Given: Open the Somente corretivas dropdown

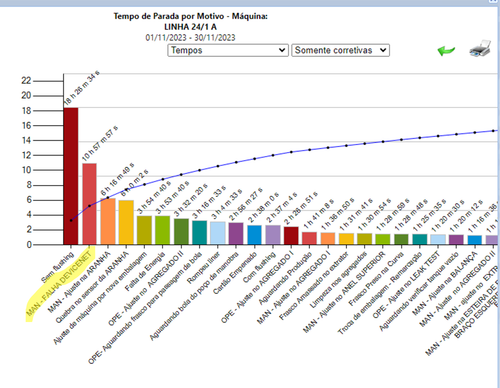Looking at the screenshot, I should pos(340,50).
